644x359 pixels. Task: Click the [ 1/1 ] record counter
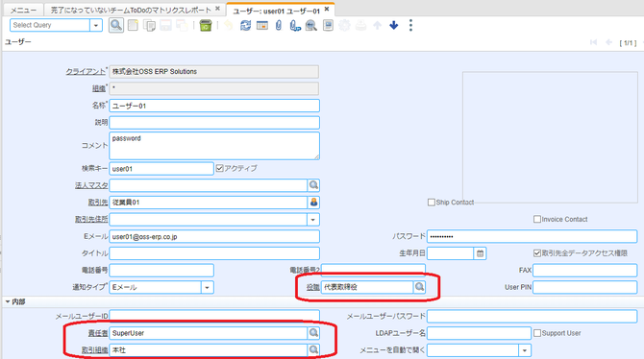628,42
